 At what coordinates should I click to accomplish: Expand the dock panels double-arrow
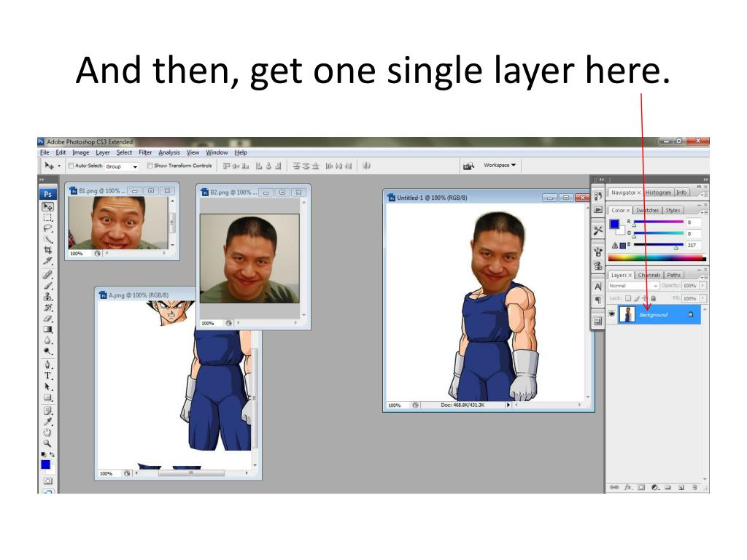point(602,179)
